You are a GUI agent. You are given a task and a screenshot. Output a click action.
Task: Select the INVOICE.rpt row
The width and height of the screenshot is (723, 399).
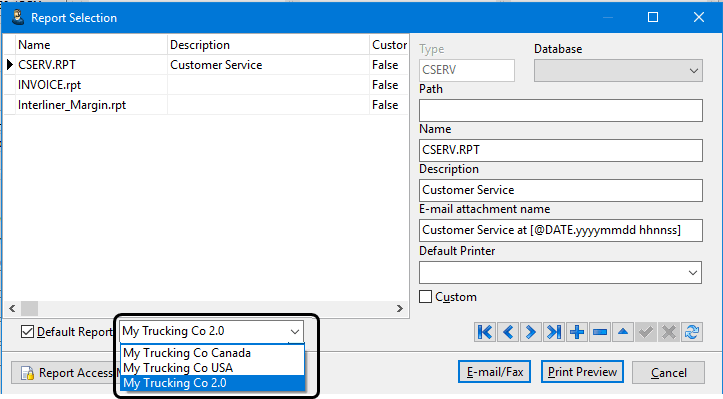coord(206,85)
